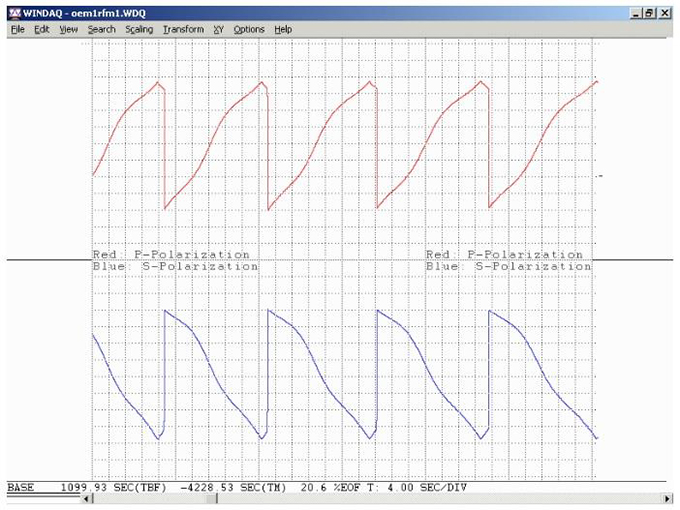Click the 20.6 %EOF readout
680x510 pixels.
point(330,487)
